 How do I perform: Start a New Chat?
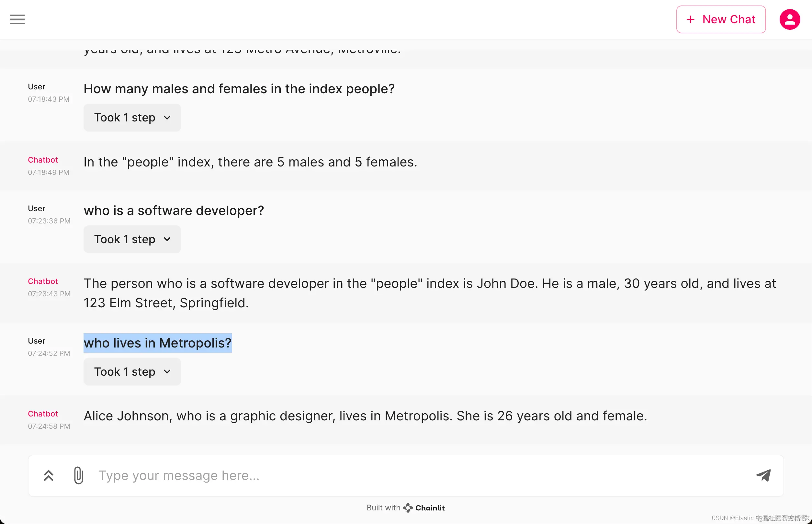click(x=721, y=19)
